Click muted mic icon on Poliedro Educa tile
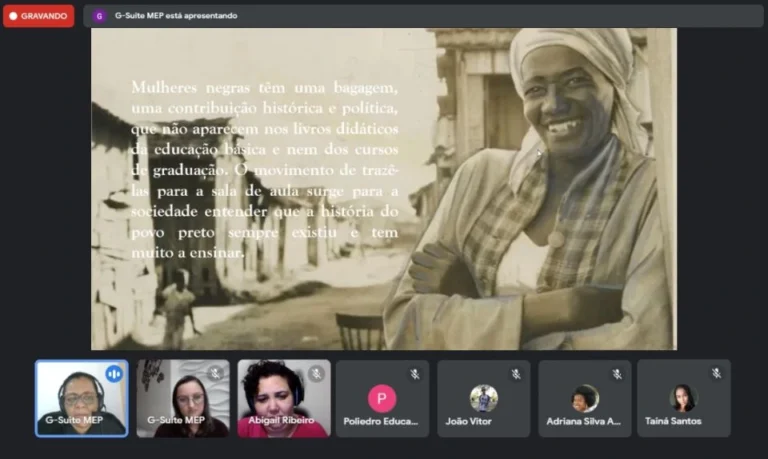 click(x=414, y=374)
